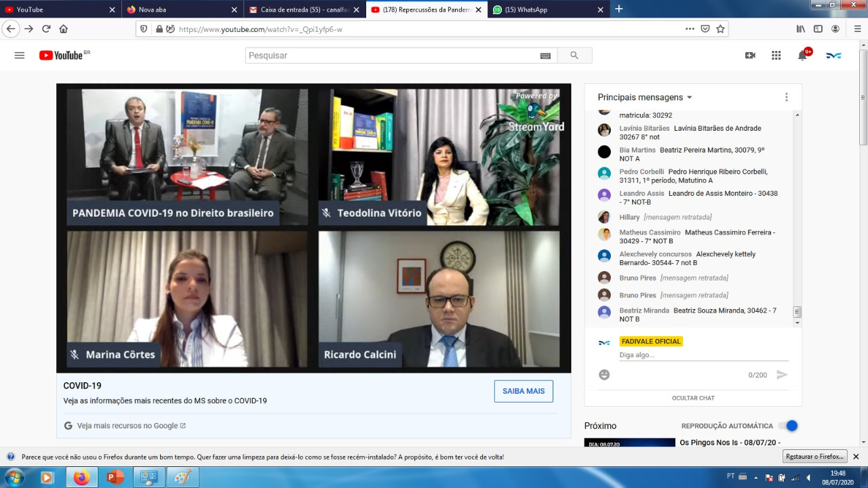Click the create video camera icon
The height and width of the screenshot is (488, 868).
click(x=750, y=56)
